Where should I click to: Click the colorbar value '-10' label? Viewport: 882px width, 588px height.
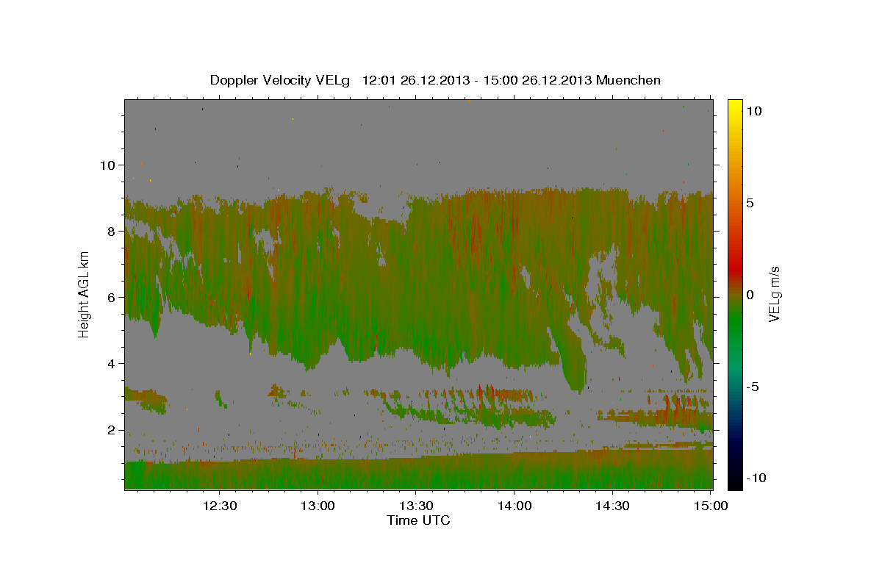coord(755,478)
